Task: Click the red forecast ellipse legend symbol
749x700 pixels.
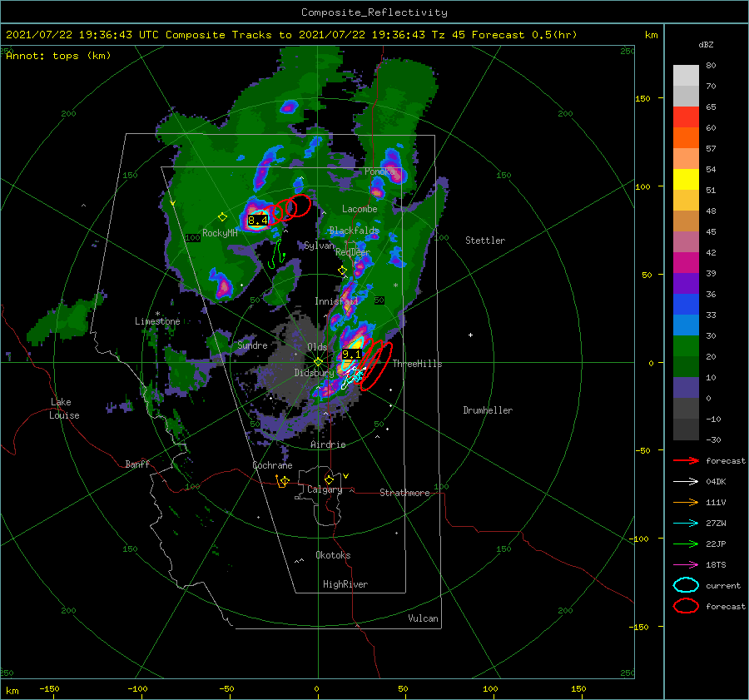Action: [x=686, y=606]
